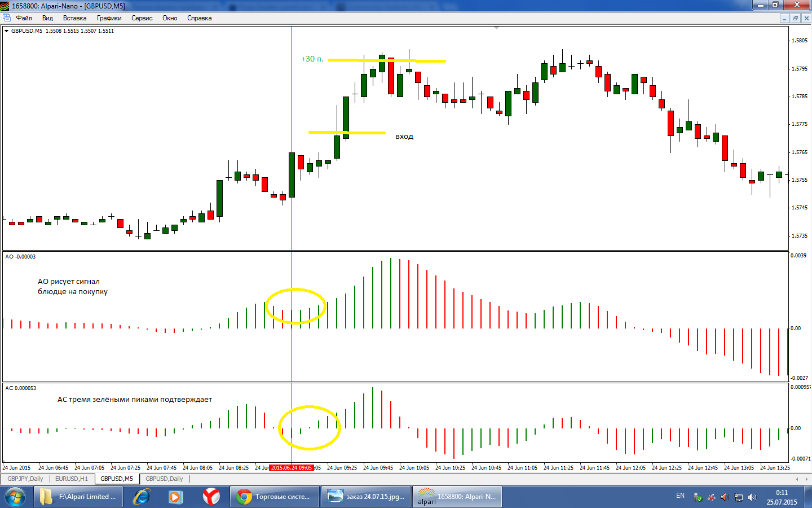The width and height of the screenshot is (812, 508).
Task: Open 'заказ 24.07.15.jpg' taskbar window
Action: click(366, 497)
